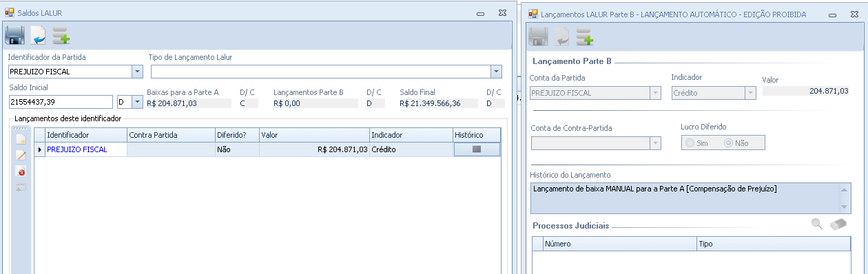Click the save icon in Saldos LALUR toolbar

tap(14, 36)
